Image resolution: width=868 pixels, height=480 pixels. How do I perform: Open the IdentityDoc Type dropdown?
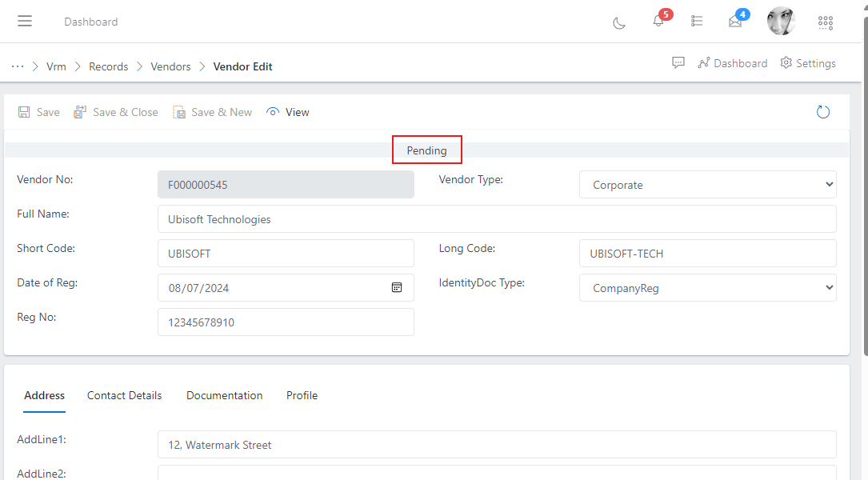(x=707, y=287)
